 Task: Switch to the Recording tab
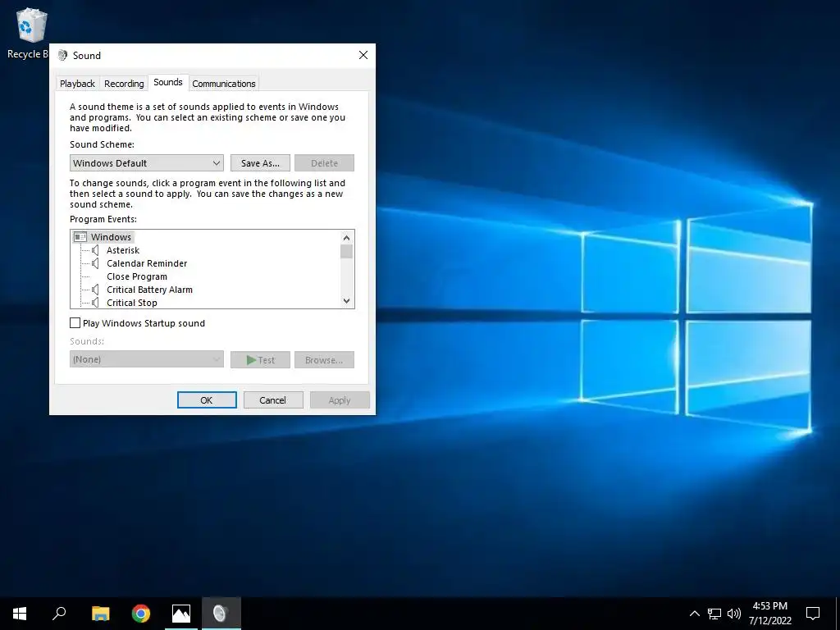[x=124, y=84]
